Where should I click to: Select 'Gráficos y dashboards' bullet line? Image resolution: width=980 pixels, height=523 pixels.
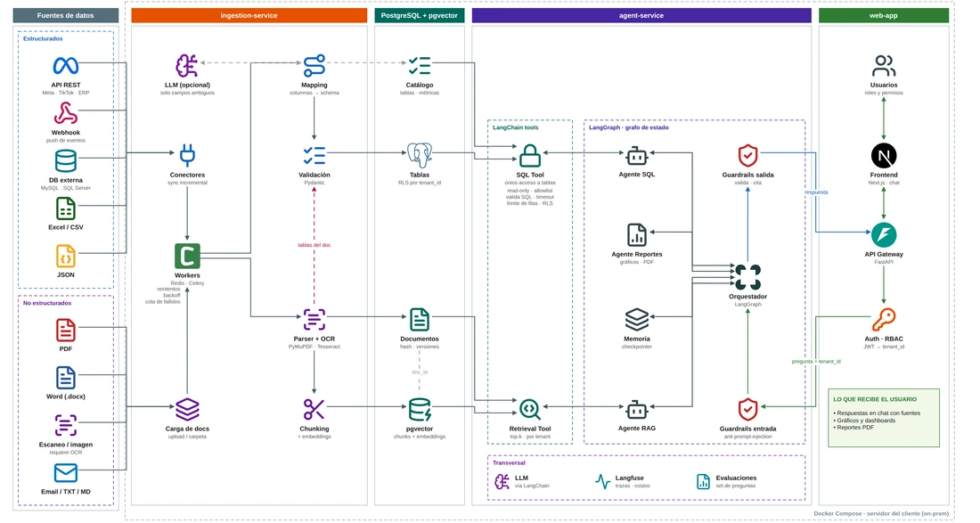click(x=864, y=421)
